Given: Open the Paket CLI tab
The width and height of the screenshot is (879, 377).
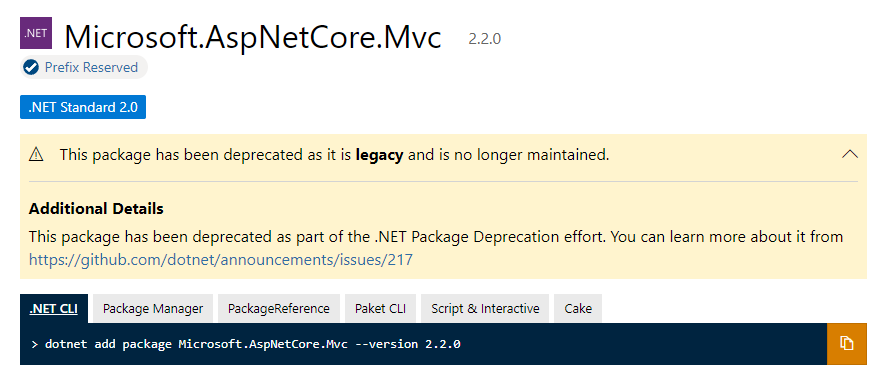Looking at the screenshot, I should tap(381, 309).
